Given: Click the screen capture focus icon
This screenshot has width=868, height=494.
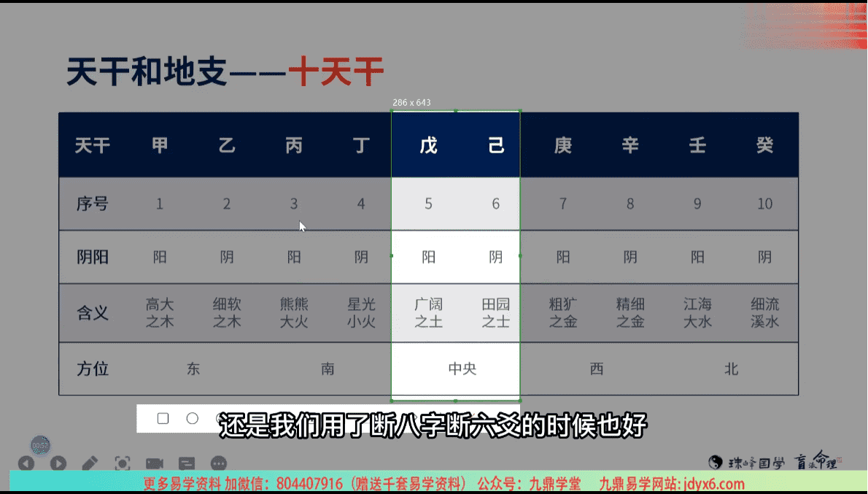Looking at the screenshot, I should click(123, 463).
